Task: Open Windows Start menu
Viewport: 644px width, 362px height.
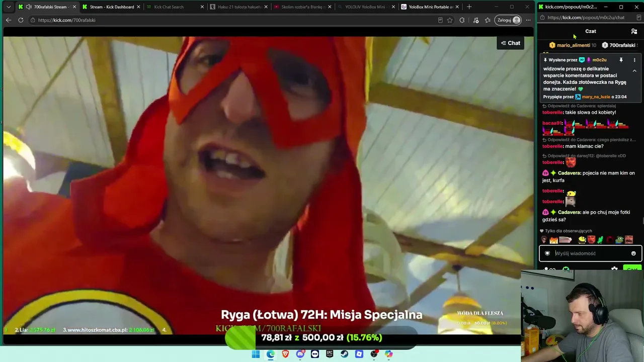Action: point(256,354)
